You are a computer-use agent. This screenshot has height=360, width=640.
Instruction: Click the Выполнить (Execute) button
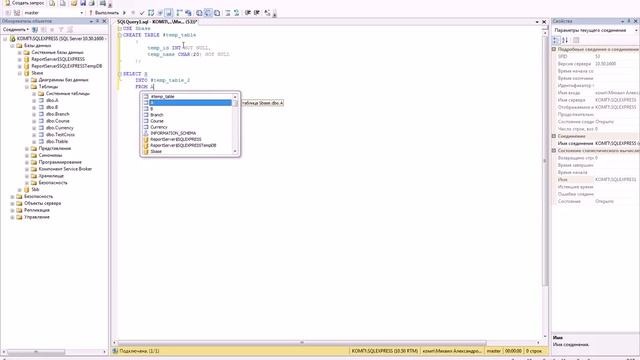(104, 13)
